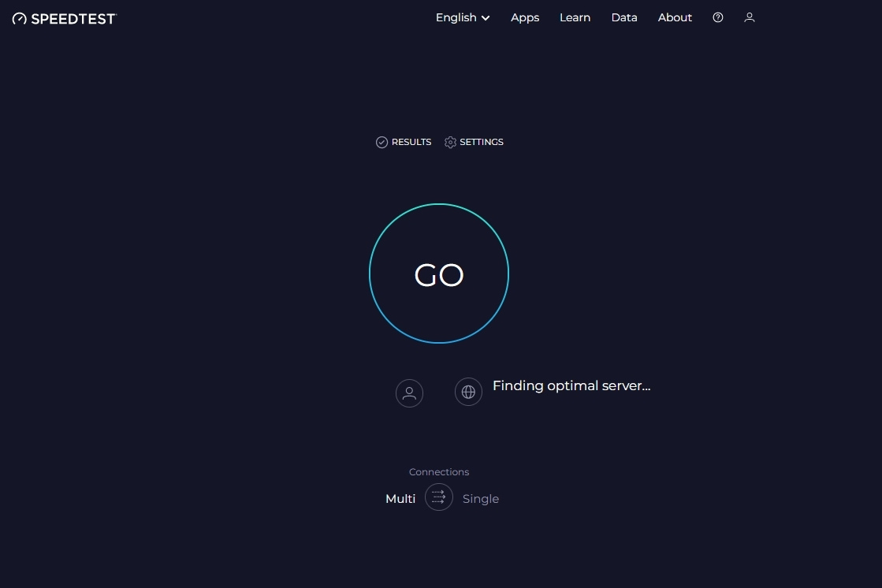Open the RESULTS text link
The height and width of the screenshot is (588, 882).
pos(411,143)
